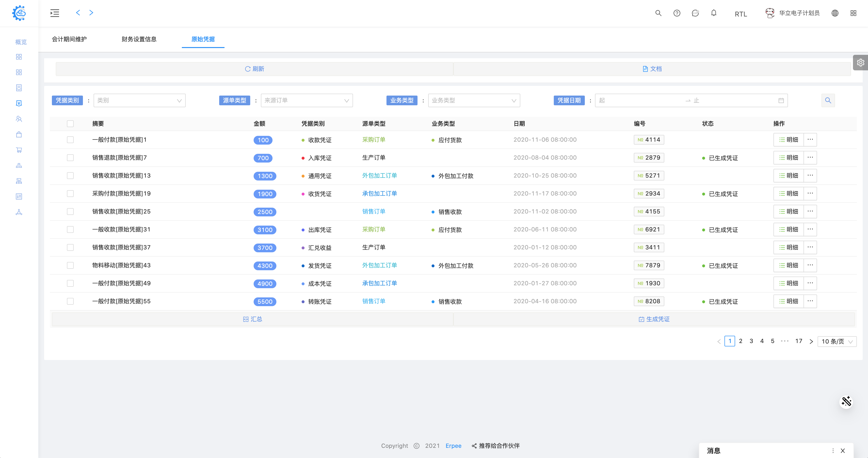Click the 凭据日期 start date field
The height and width of the screenshot is (458, 868).
click(x=637, y=100)
